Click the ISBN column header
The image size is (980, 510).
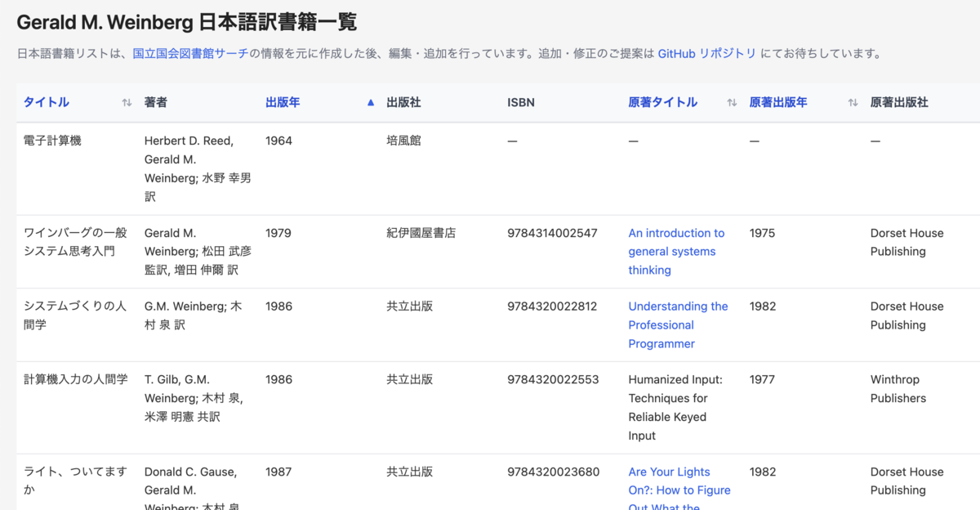[x=521, y=103]
